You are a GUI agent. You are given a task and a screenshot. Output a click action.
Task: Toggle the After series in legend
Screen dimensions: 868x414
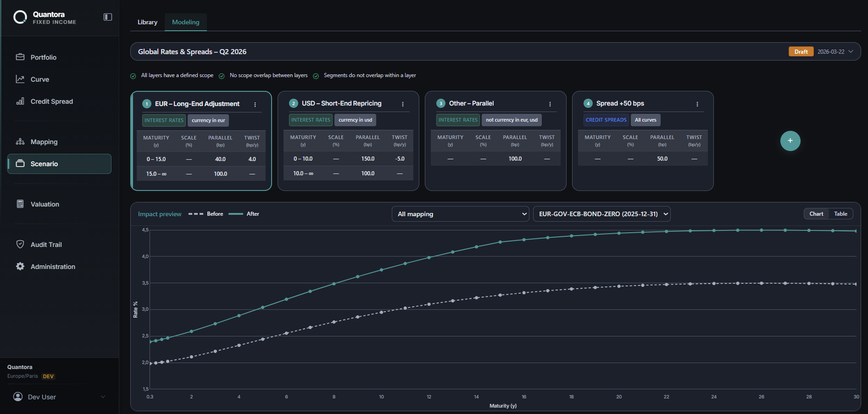244,214
